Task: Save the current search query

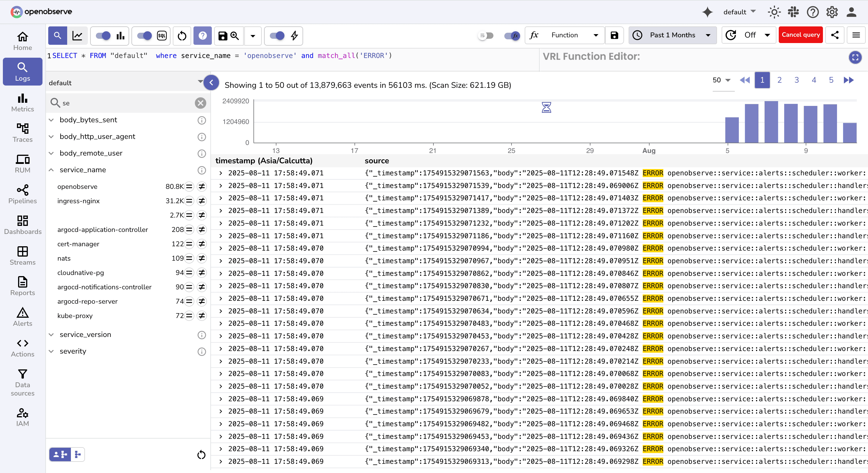Action: 222,36
